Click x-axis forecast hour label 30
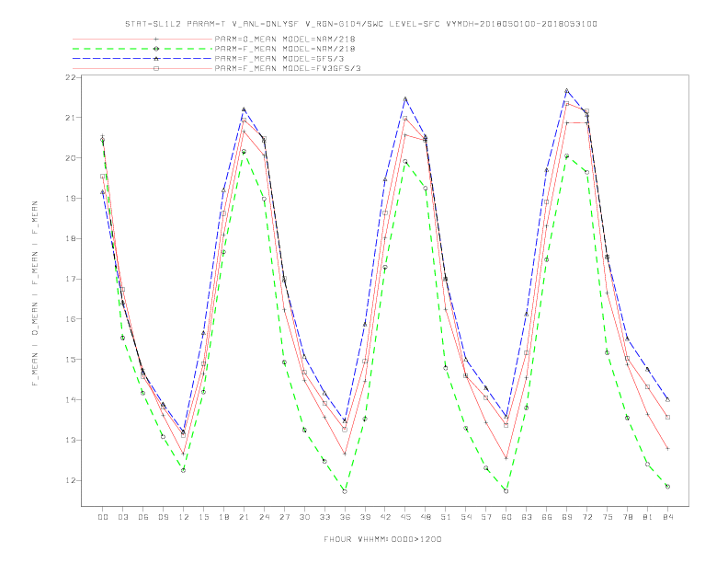Image resolution: width=728 pixels, height=563 pixels. pos(304,517)
